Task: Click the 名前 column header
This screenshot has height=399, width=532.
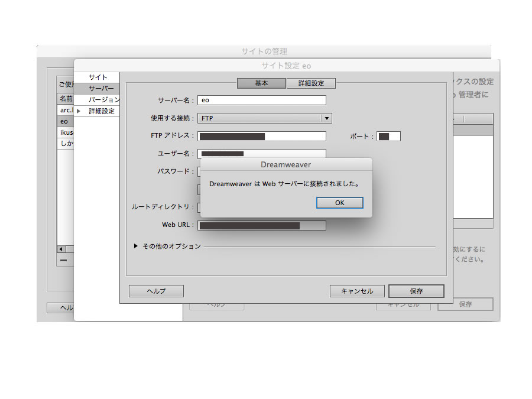Action: point(66,98)
